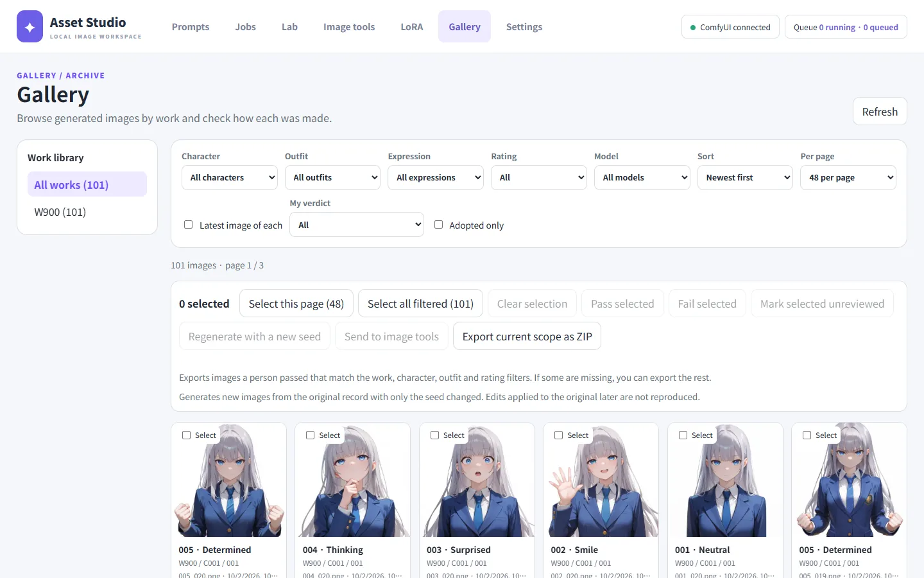
Task: Open the Queue running status button
Action: click(x=846, y=27)
